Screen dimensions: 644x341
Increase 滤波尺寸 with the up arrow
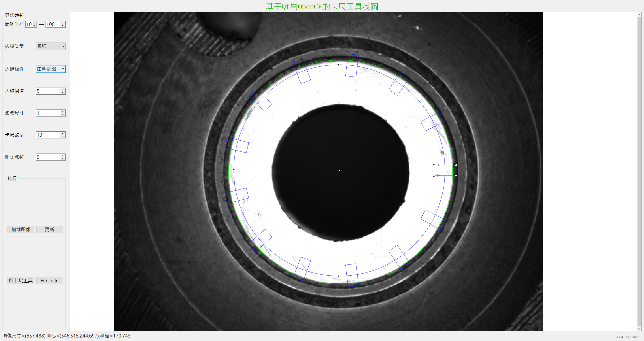coord(63,111)
